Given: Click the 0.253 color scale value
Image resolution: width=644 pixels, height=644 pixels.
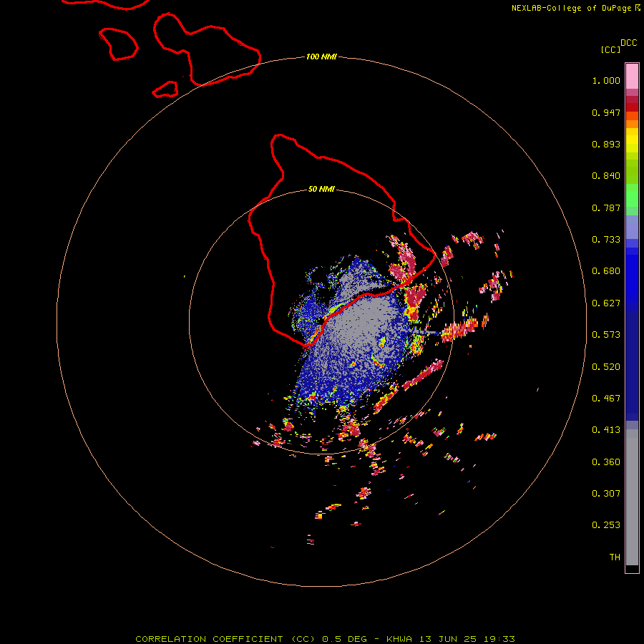Looking at the screenshot, I should click(606, 525).
